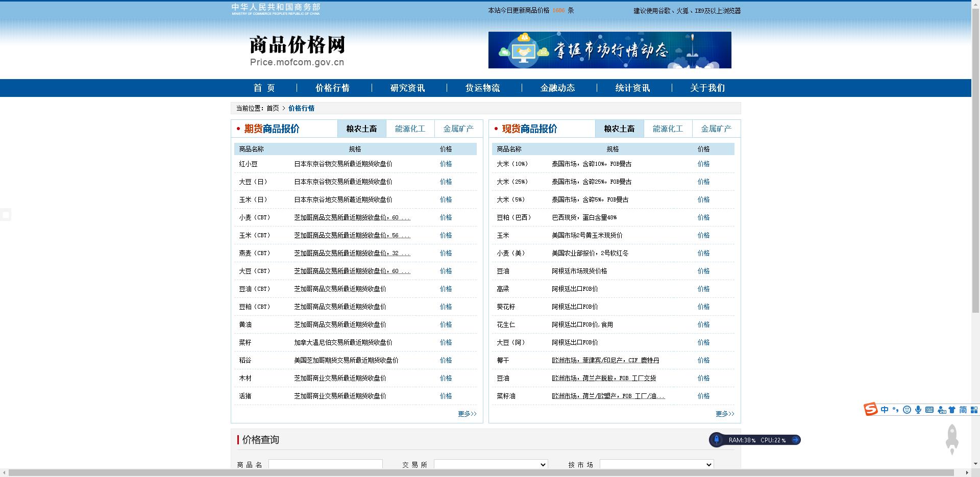Toggle punctuation mode in the Sogou IME bar
980x477 pixels.
tap(896, 410)
